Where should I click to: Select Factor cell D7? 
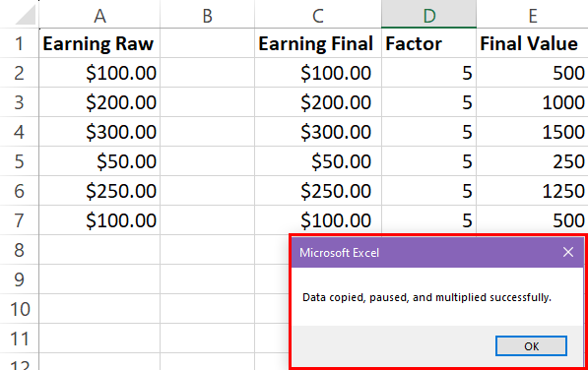click(429, 220)
